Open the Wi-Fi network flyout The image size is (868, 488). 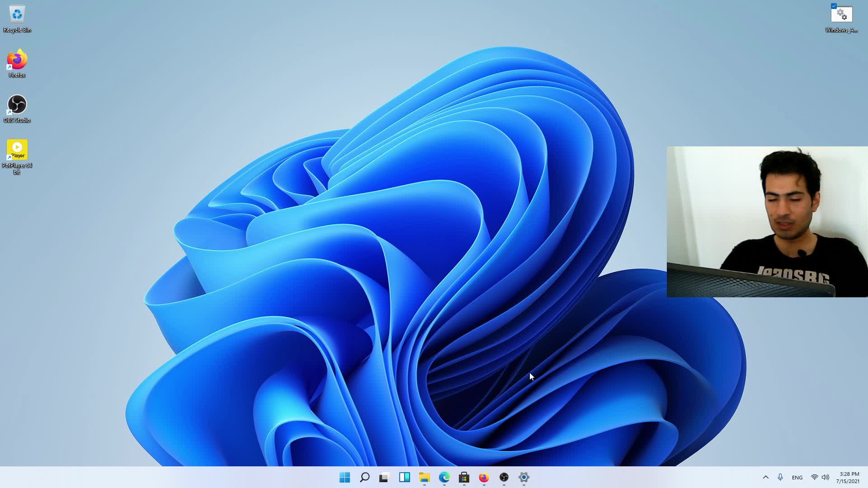tap(814, 477)
